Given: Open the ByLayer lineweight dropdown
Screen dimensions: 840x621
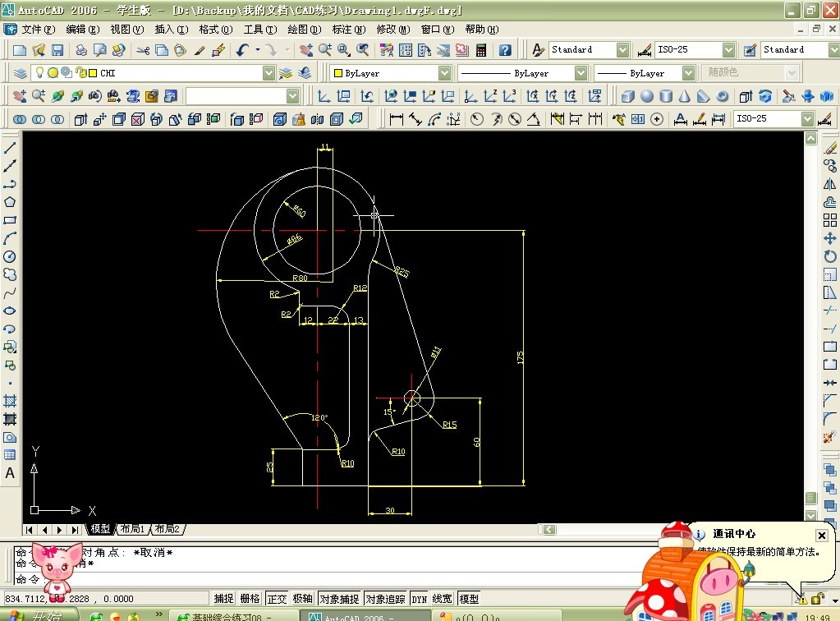Looking at the screenshot, I should [x=689, y=73].
